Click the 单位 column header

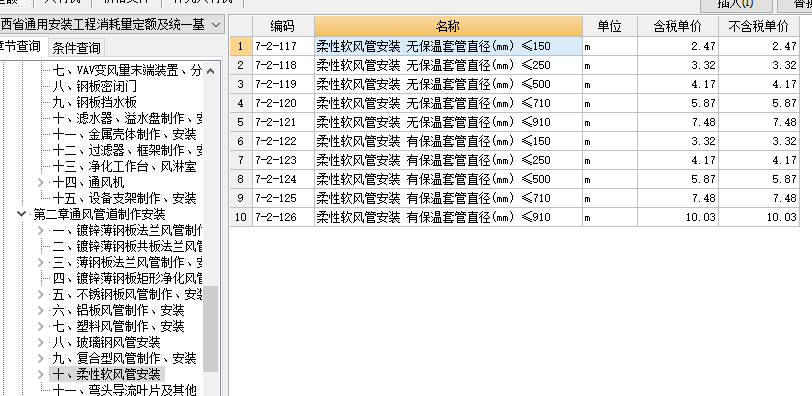click(x=610, y=26)
